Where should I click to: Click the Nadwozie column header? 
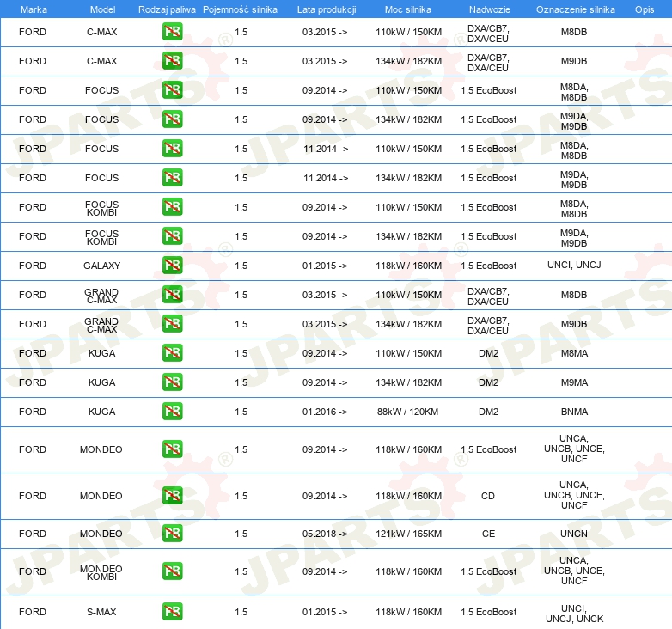[490, 9]
